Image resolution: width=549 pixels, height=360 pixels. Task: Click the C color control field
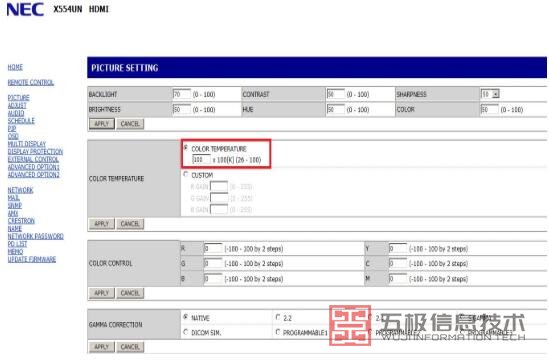(398, 263)
